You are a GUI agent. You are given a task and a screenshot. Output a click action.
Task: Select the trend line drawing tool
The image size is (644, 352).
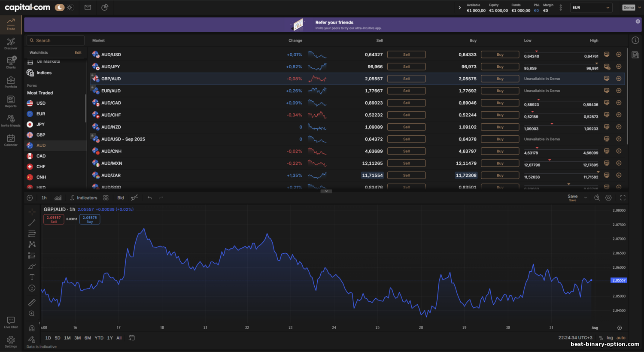32,223
